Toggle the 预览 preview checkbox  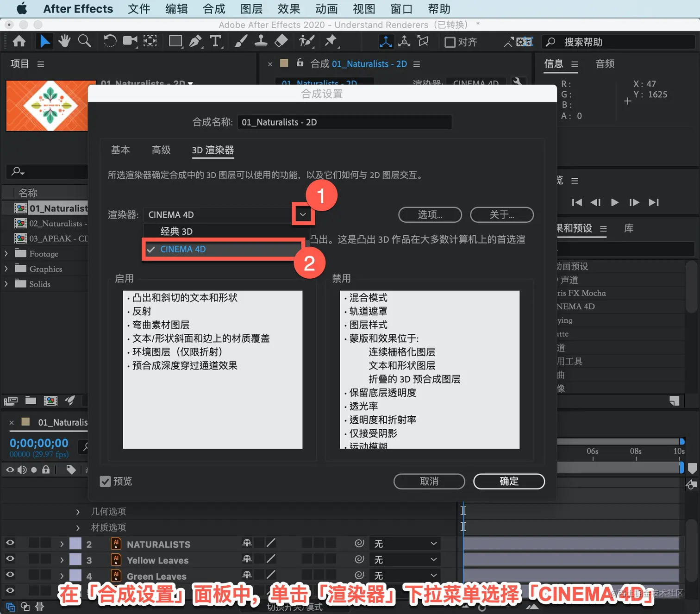tap(106, 482)
